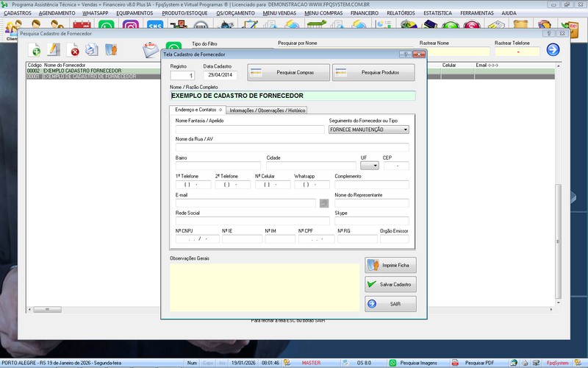The image size is (588, 368).
Task: Click the email send icon beside E-mail field
Action: 324,203
